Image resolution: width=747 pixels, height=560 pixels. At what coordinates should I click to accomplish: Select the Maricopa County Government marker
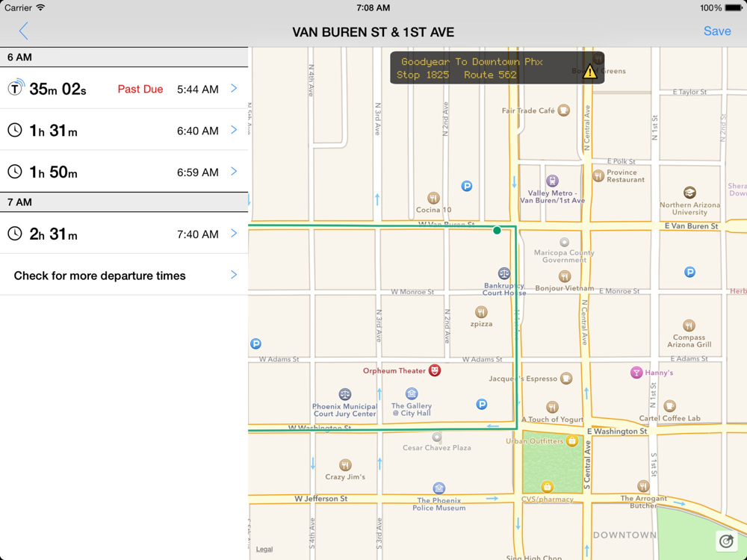(x=564, y=242)
